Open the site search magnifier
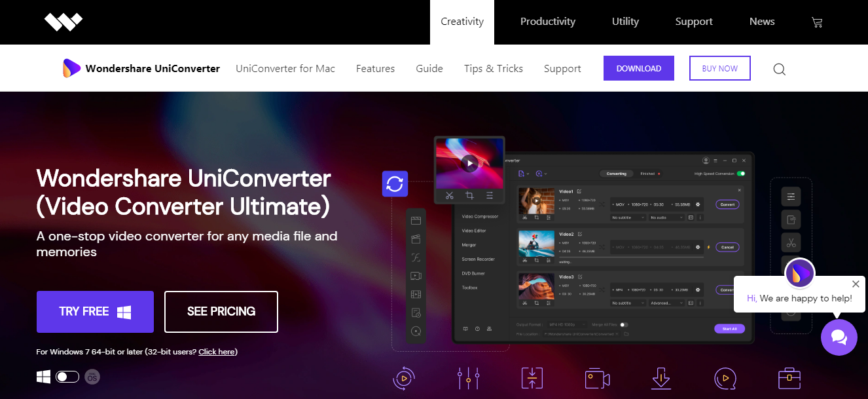Screen dimensions: 868x399 click(x=779, y=69)
